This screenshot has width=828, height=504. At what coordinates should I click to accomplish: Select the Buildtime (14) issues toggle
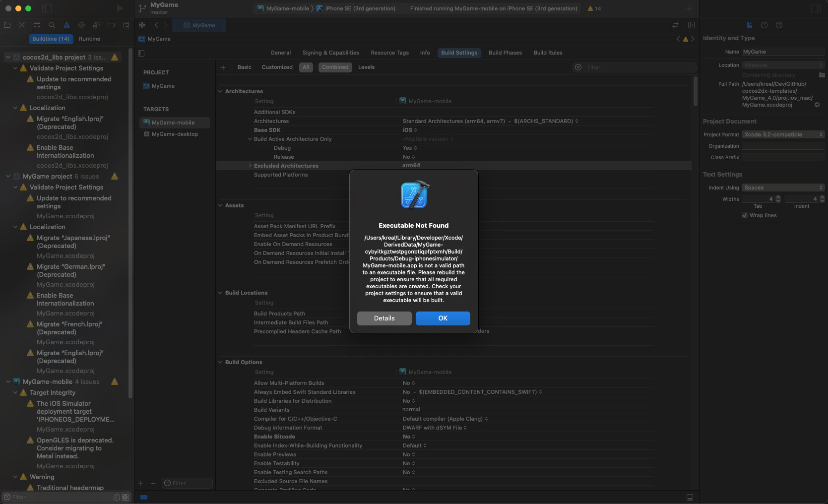pos(51,39)
